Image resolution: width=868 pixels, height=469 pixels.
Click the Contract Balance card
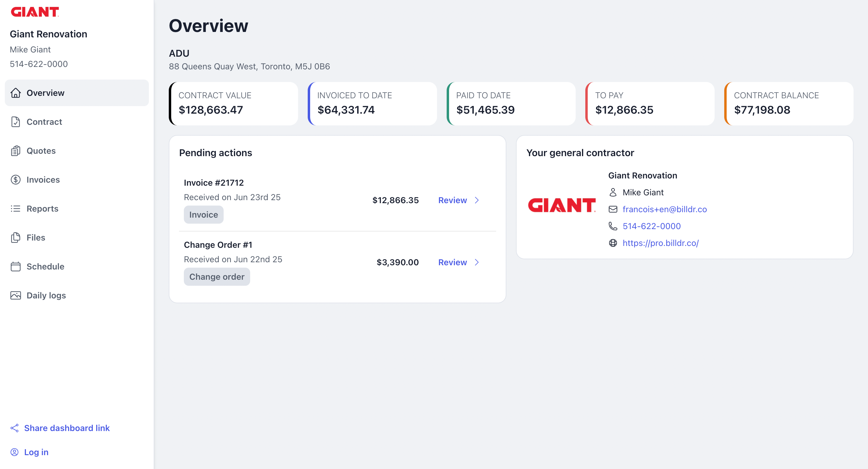click(789, 104)
